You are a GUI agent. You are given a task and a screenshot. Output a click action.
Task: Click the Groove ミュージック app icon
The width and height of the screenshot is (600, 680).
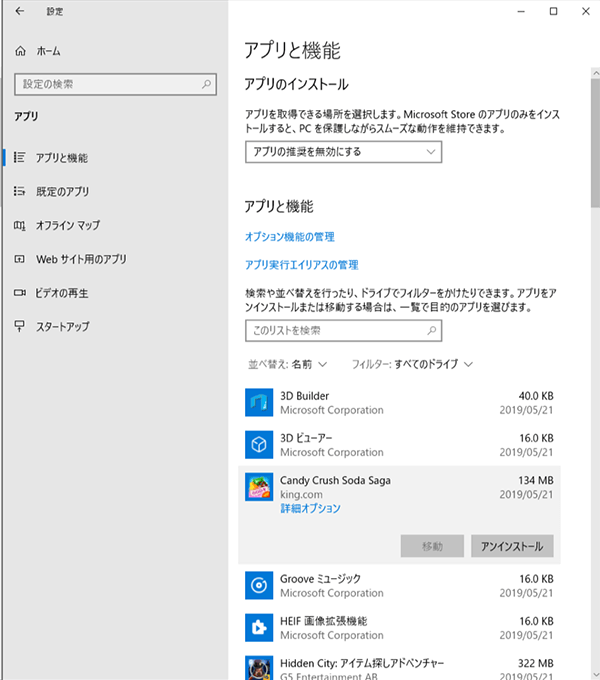pyautogui.click(x=259, y=585)
